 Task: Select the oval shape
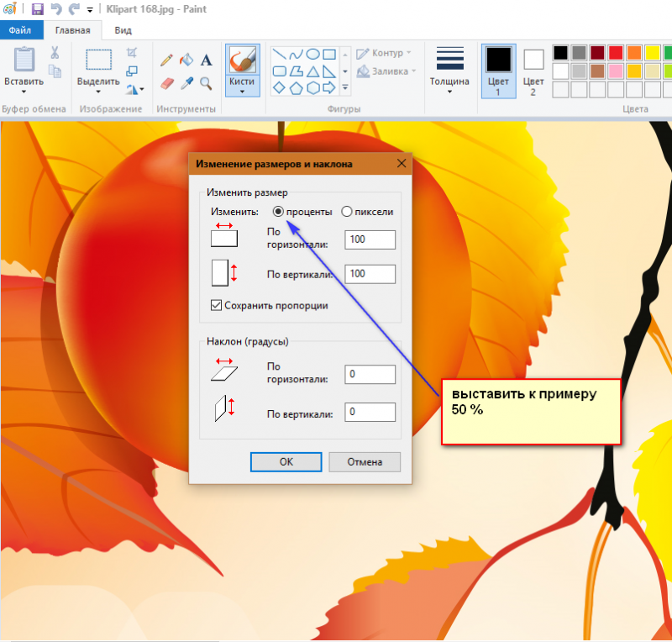click(312, 55)
